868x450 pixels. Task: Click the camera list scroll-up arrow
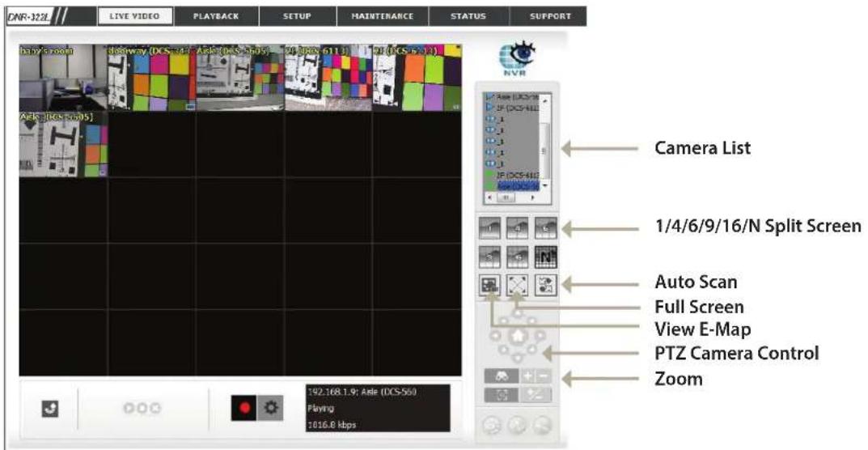pos(544,100)
